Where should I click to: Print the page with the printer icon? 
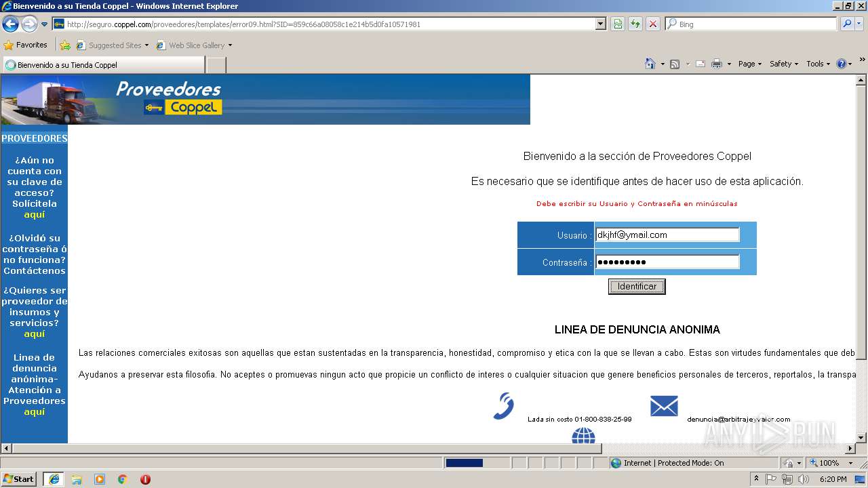pyautogui.click(x=717, y=64)
